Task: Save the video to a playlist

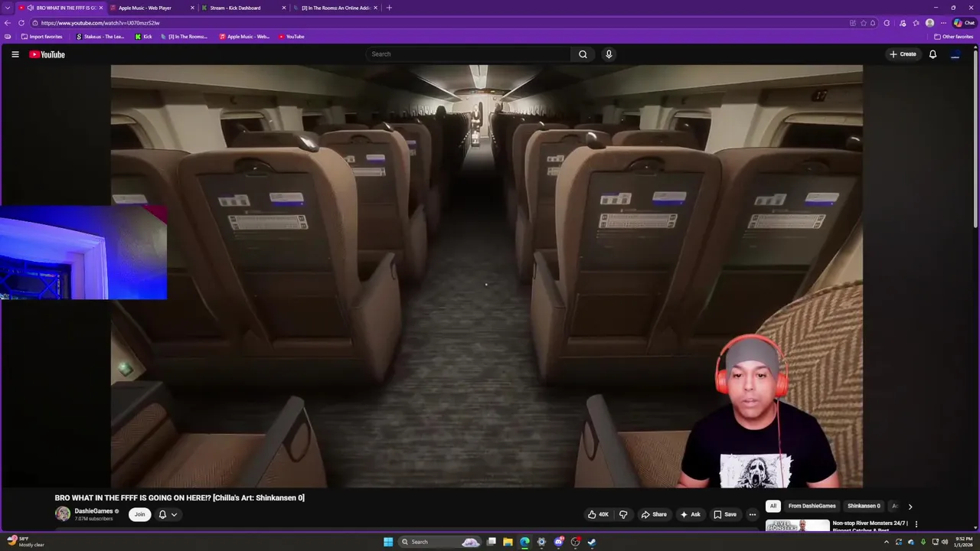Action: [x=724, y=514]
